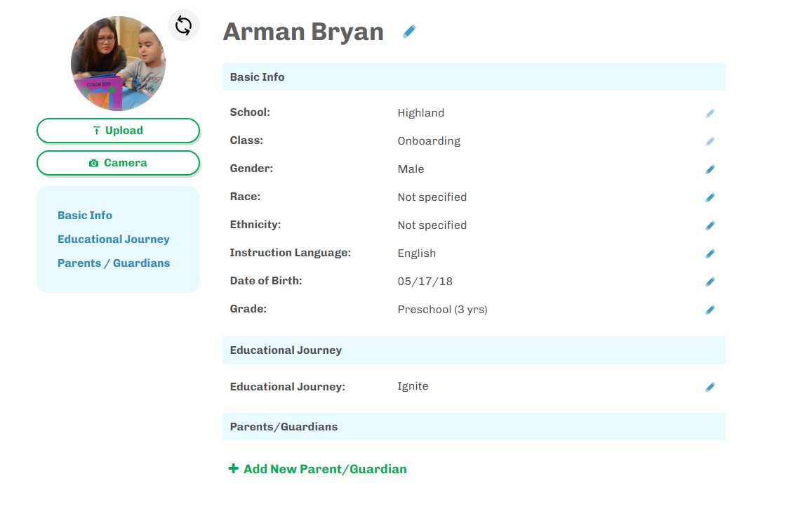Image resolution: width=812 pixels, height=514 pixels.
Task: Click the Parents/Guardians section header
Action: [284, 427]
